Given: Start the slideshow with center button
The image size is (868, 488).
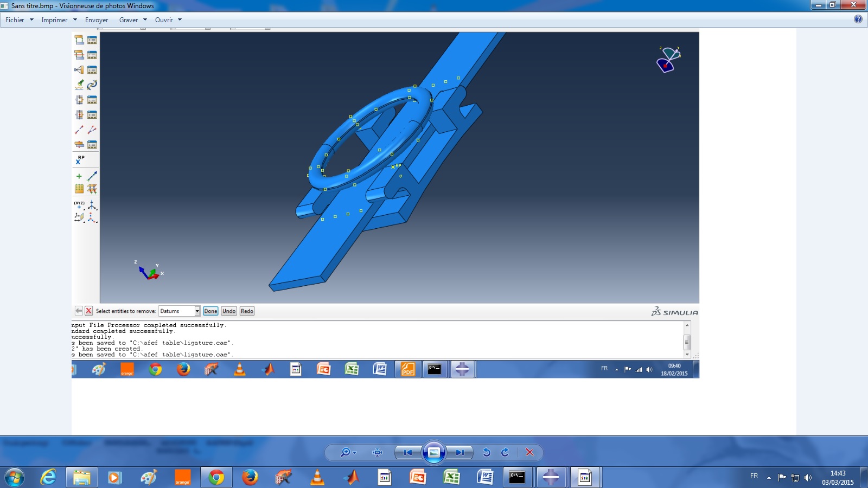Looking at the screenshot, I should (434, 452).
